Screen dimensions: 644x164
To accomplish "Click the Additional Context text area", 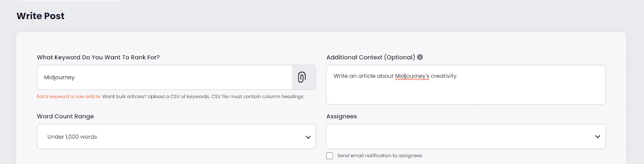I will coord(466,85).
